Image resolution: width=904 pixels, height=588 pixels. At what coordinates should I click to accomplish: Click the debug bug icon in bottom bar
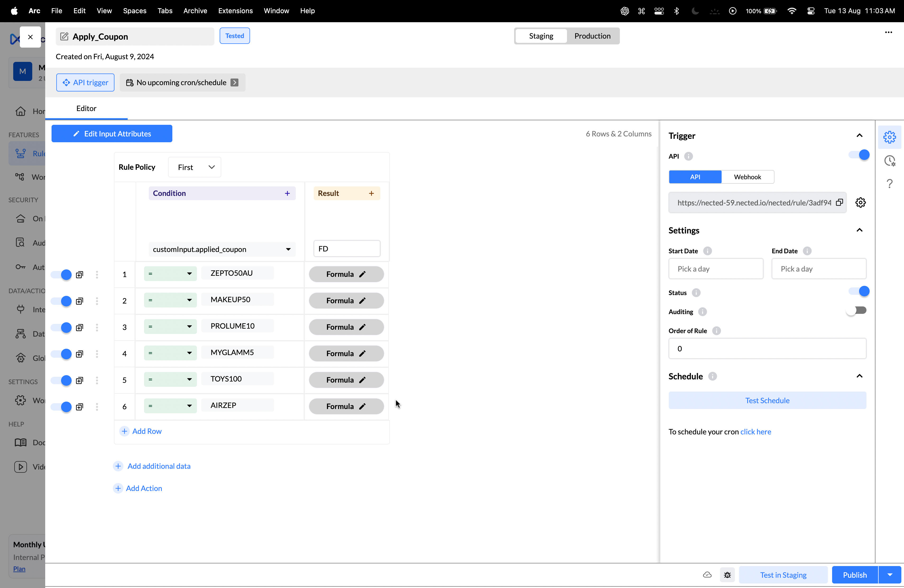coord(727,575)
